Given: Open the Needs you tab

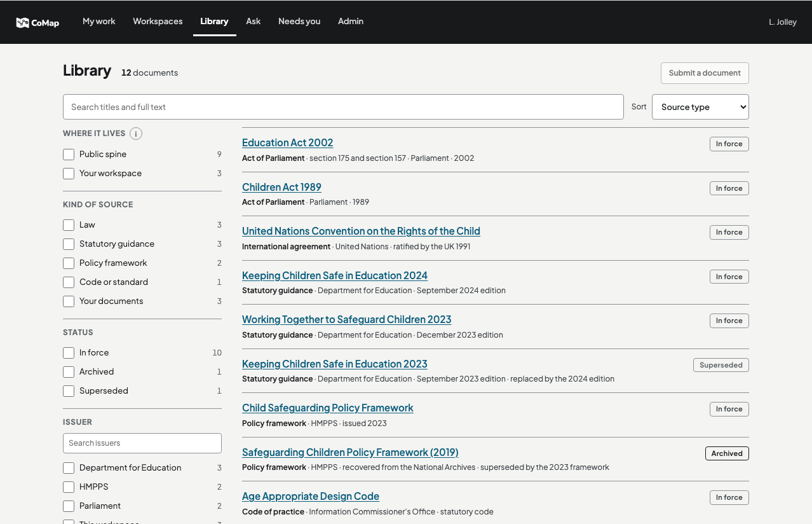Looking at the screenshot, I should pyautogui.click(x=299, y=21).
